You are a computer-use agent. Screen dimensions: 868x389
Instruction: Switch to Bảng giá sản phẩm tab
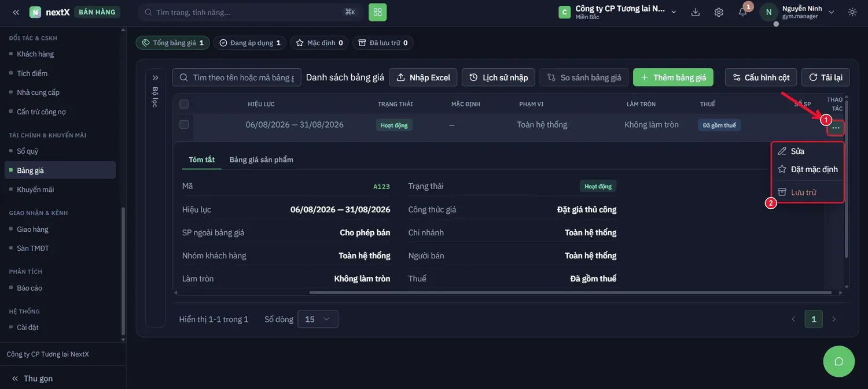click(x=262, y=160)
